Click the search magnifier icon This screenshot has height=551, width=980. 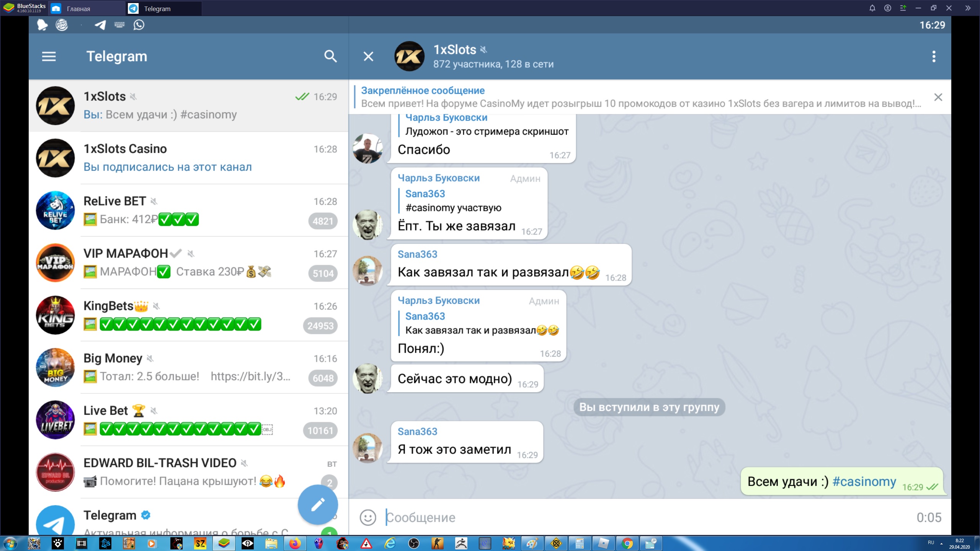tap(330, 57)
